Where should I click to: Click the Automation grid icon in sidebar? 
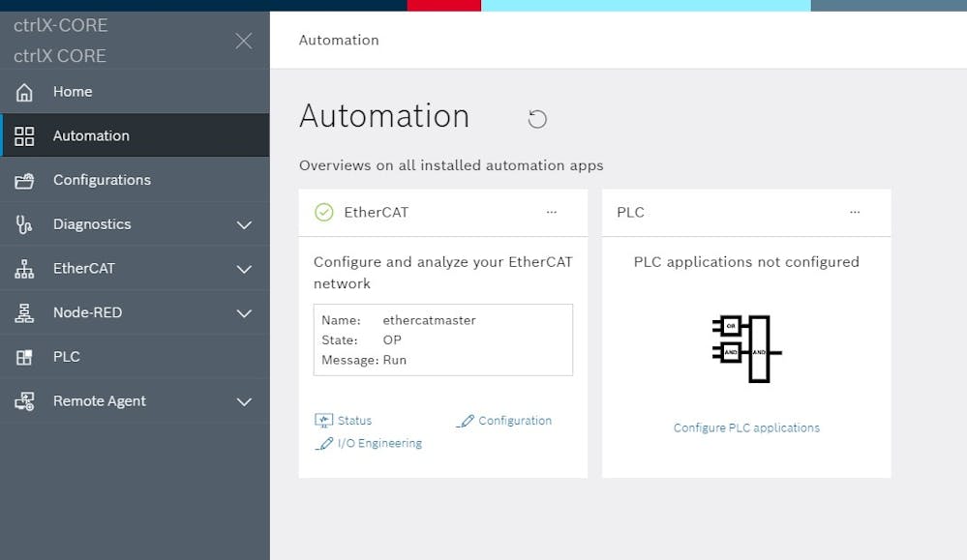tap(24, 136)
